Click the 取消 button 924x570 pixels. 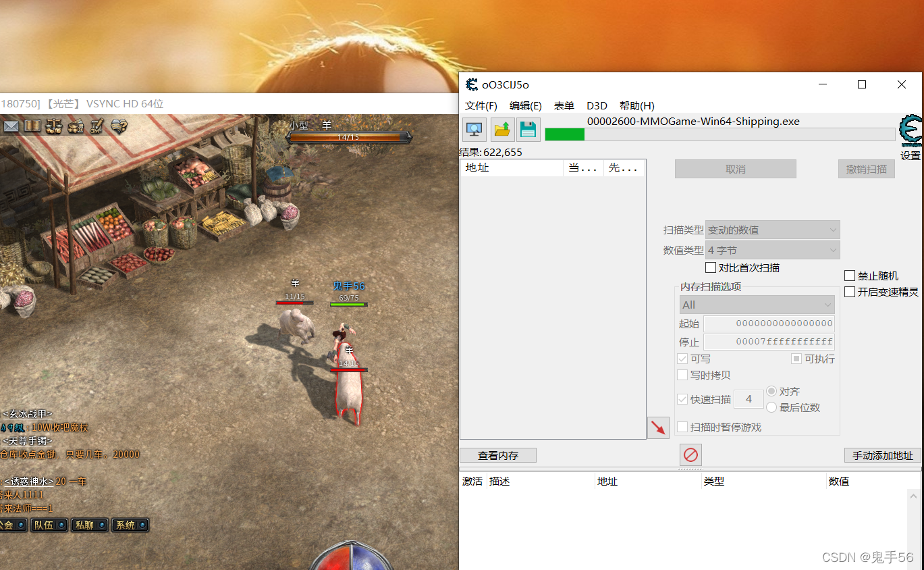pyautogui.click(x=736, y=169)
